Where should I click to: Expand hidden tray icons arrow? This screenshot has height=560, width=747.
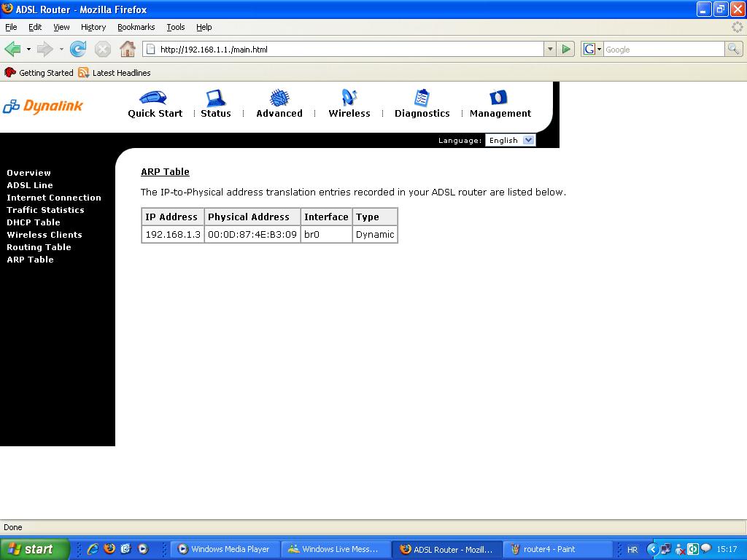pos(652,549)
